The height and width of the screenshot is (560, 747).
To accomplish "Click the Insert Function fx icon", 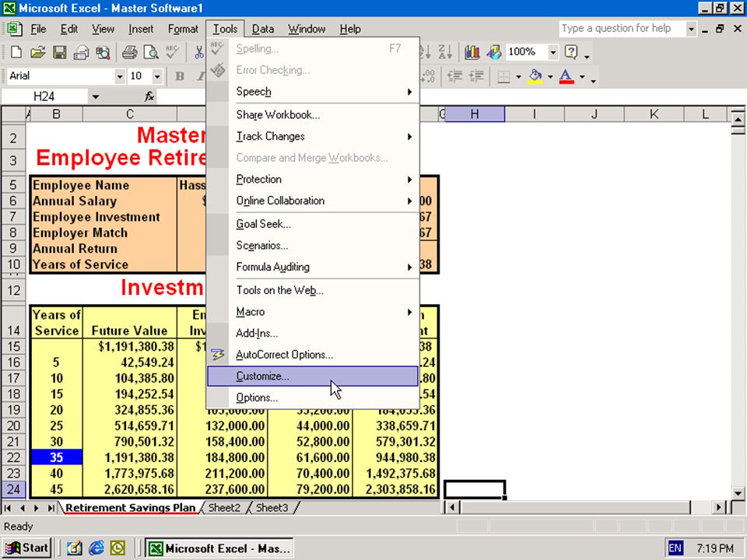I will click(x=149, y=96).
